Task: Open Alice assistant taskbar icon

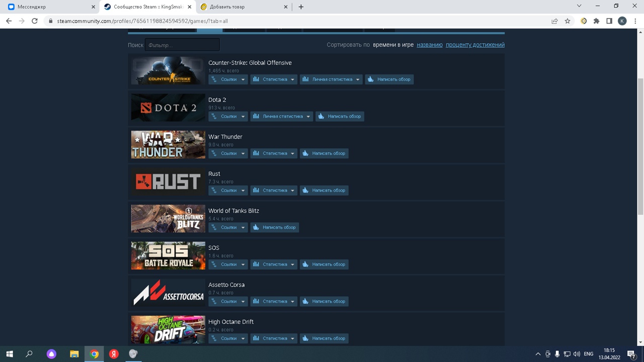Action: pos(51,354)
